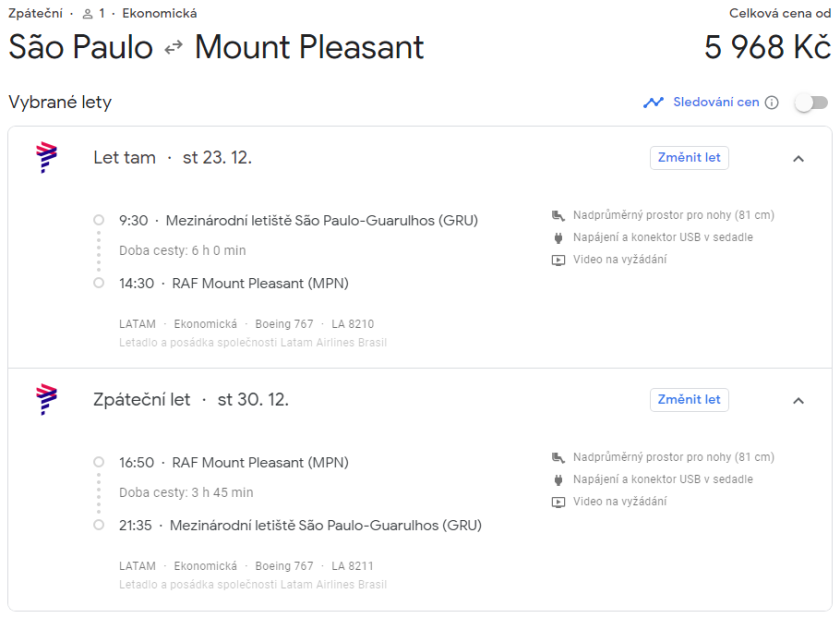The width and height of the screenshot is (840, 618).
Task: Enable the Sledování cen price tracking switch
Action: pos(811,102)
